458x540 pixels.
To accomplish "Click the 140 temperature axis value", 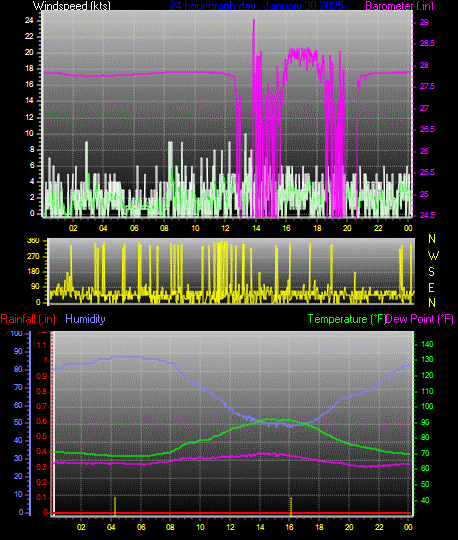I will (x=427, y=344).
